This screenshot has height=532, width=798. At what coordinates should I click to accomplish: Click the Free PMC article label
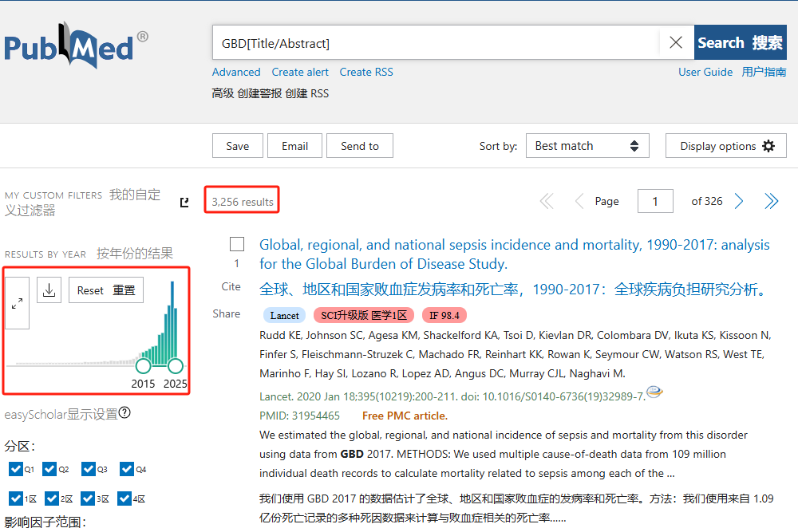[405, 416]
